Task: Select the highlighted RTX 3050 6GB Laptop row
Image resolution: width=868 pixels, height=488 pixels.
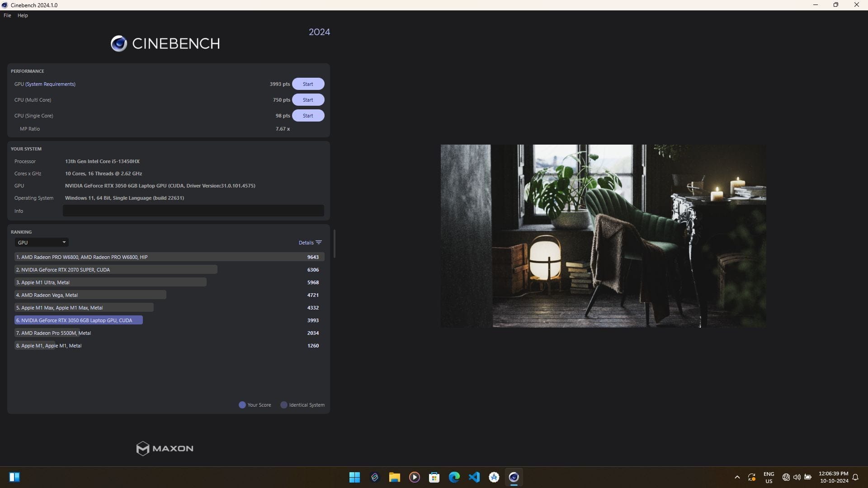Action: coord(169,320)
